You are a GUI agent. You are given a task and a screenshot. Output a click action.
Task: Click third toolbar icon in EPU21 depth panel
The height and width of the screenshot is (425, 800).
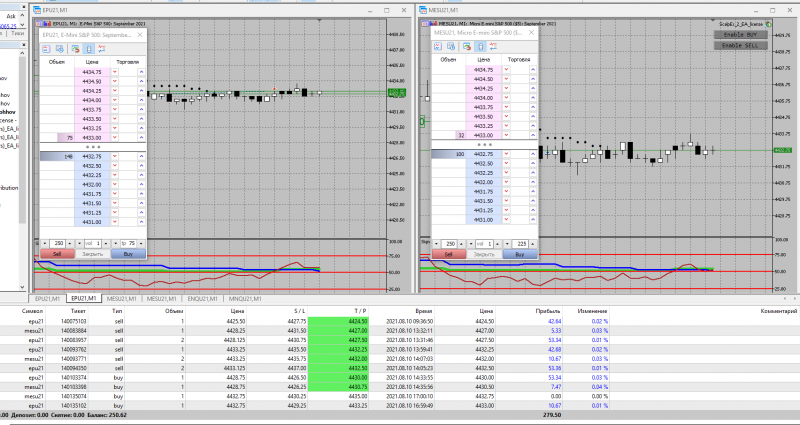click(x=74, y=47)
